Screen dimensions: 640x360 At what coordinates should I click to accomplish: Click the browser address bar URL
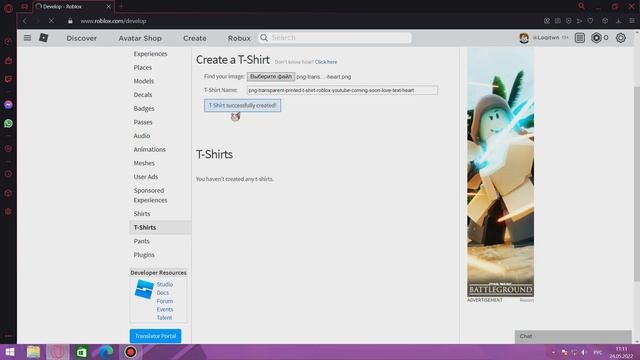click(113, 21)
